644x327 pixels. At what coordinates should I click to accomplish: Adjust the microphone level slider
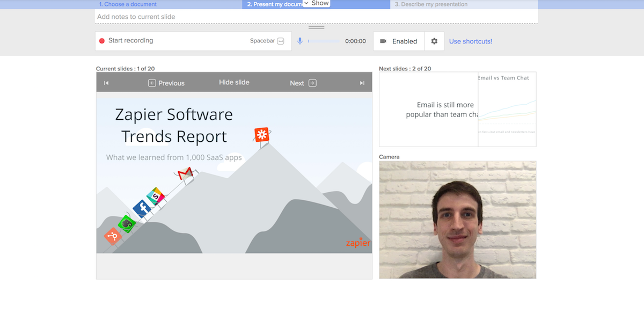pos(324,41)
